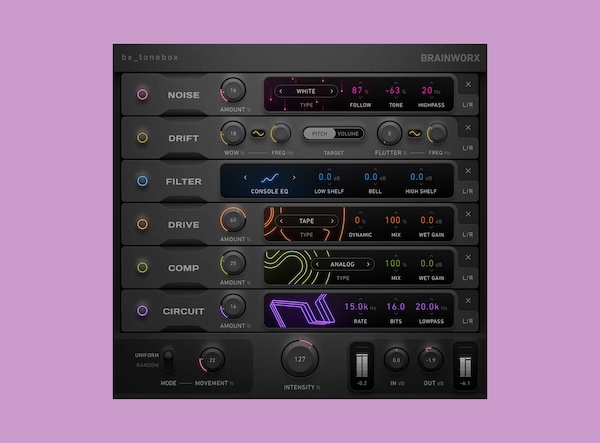Select next filter type after Console EQ
Viewport: 600px width, 443px height.
point(294,178)
